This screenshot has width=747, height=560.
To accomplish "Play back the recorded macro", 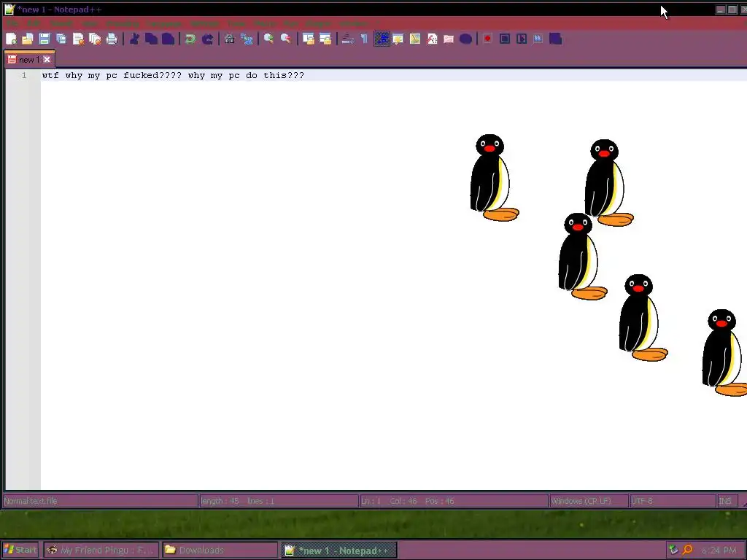I will 522,39.
